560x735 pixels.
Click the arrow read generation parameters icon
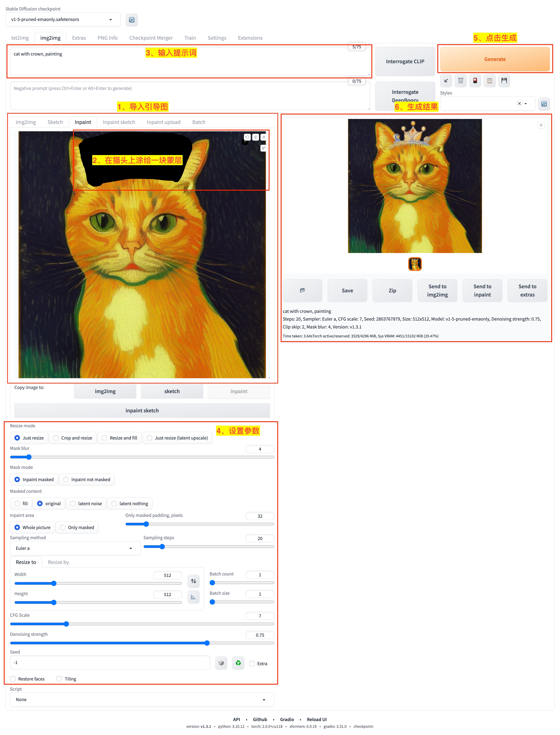click(446, 80)
